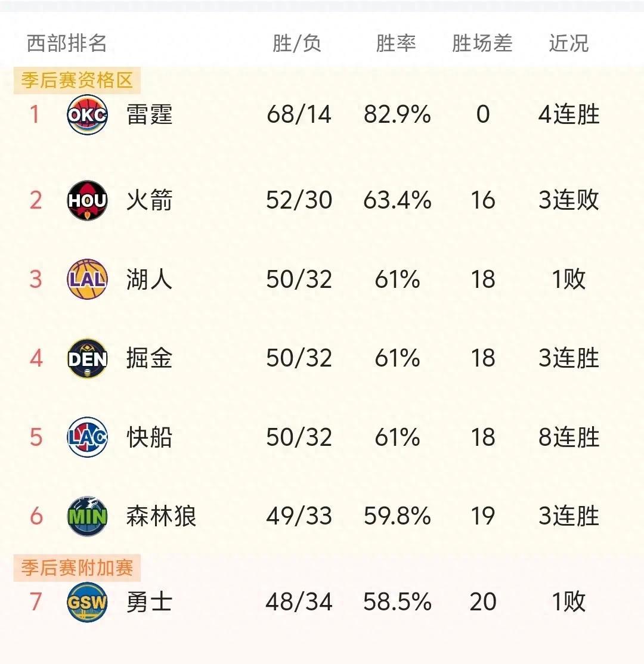Screen dimensions: 644x664
Task: Select the 快船 8连胜 streak text
Action: 569,437
